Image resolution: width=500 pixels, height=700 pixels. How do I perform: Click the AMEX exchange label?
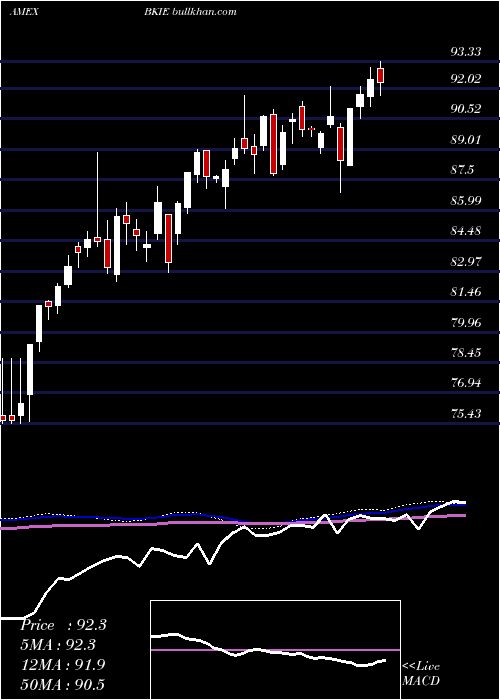pyautogui.click(x=24, y=12)
